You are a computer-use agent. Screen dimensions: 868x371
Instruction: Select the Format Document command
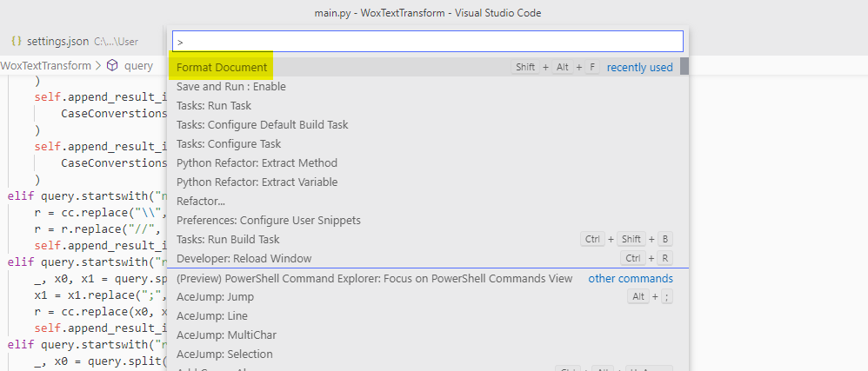[222, 67]
